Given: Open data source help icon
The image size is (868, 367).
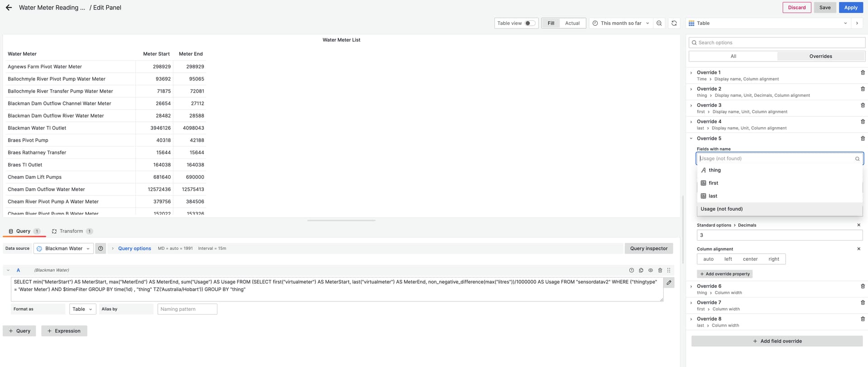Looking at the screenshot, I should pos(101,248).
